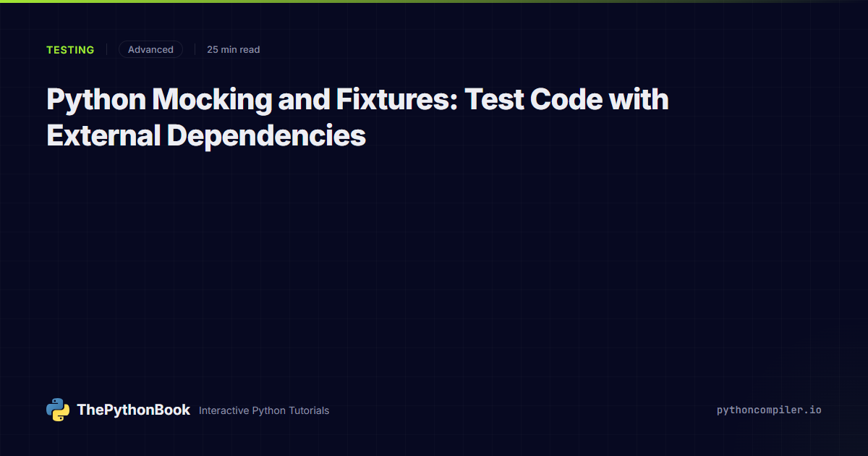The width and height of the screenshot is (868, 456).
Task: Click the blue and yellow Python logo
Action: pos(58,410)
